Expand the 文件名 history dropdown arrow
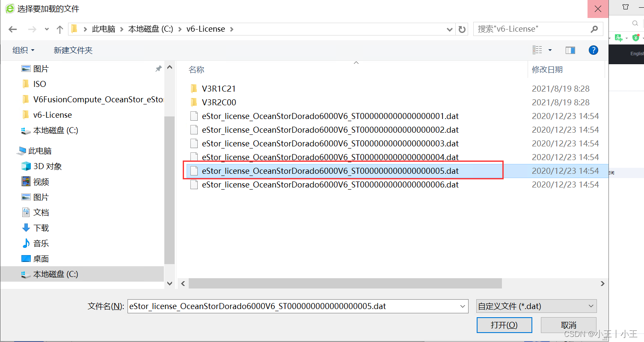Screen dimensions: 644x342 (x=463, y=306)
